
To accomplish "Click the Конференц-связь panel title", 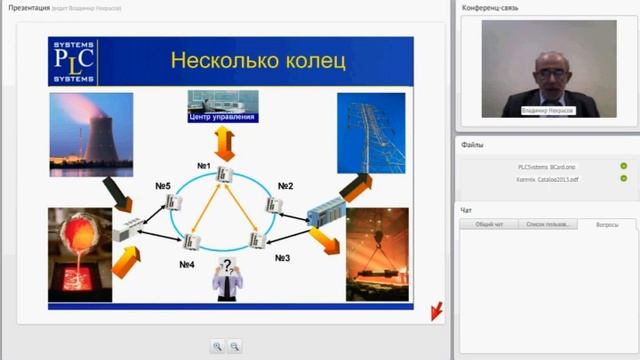I will [x=490, y=8].
